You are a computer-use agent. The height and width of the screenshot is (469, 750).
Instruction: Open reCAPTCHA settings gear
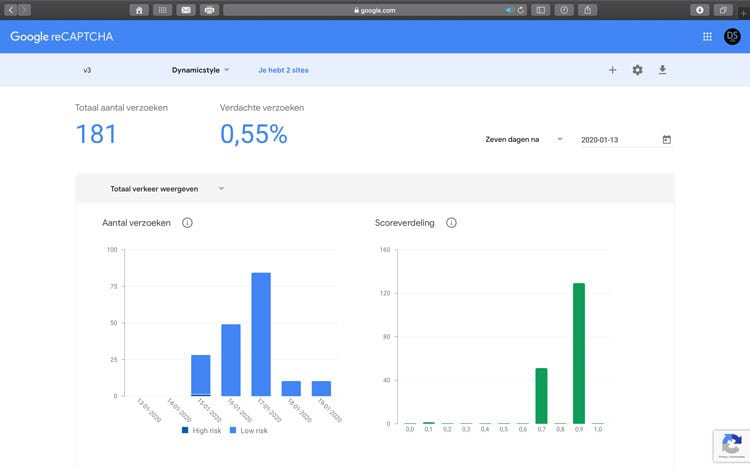tap(638, 70)
